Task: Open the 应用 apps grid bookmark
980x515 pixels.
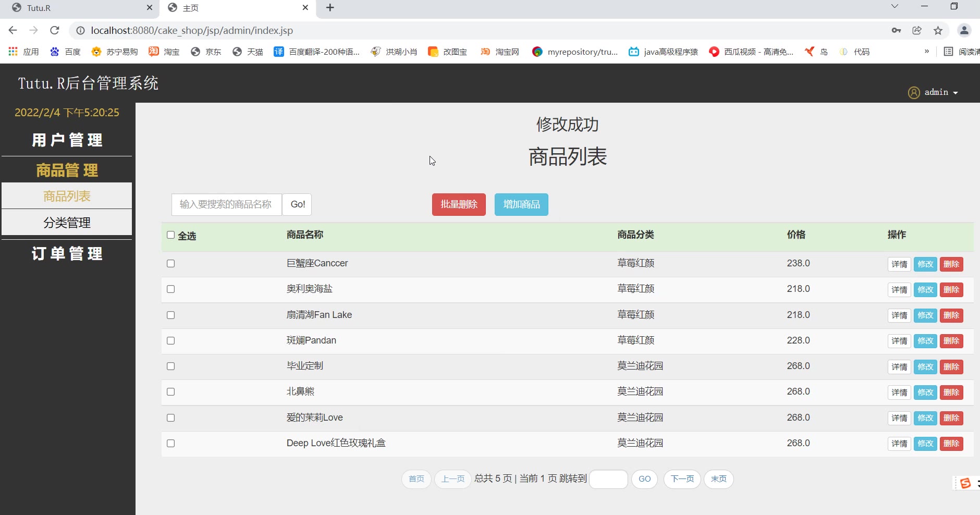Action: [x=24, y=52]
